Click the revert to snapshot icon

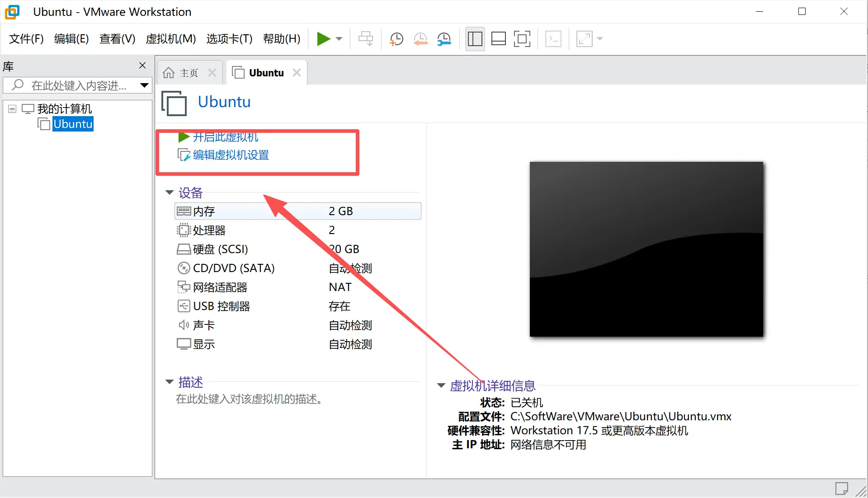pos(420,39)
